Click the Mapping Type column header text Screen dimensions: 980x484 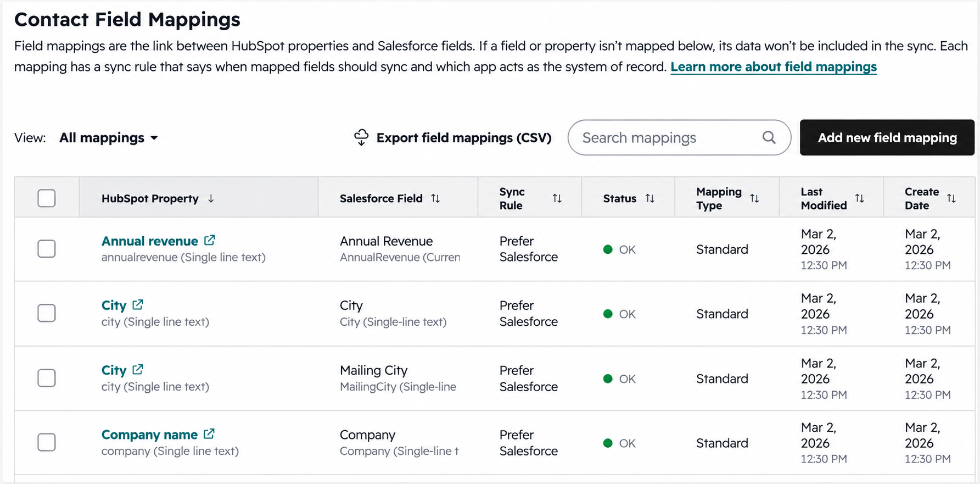719,198
